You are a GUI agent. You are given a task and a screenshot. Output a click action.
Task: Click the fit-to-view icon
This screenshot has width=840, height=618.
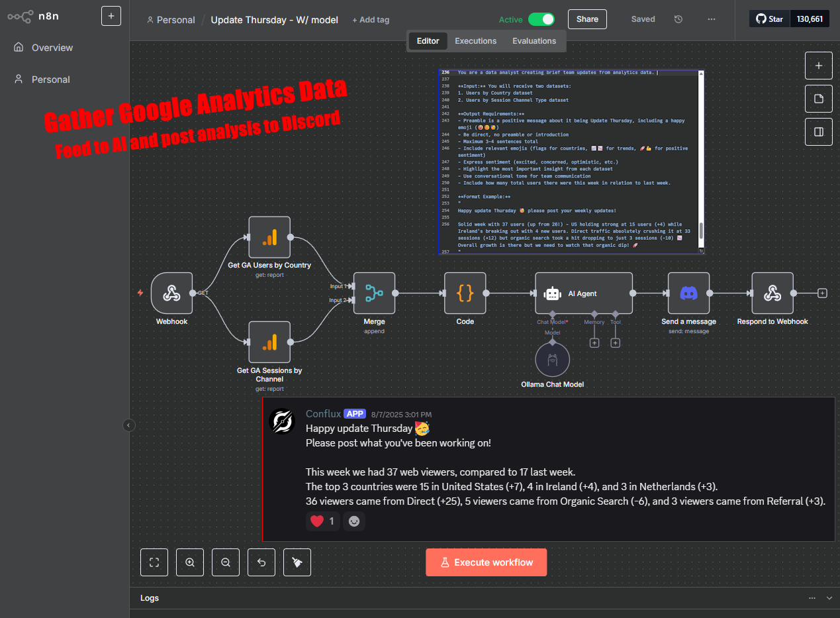pyautogui.click(x=154, y=562)
